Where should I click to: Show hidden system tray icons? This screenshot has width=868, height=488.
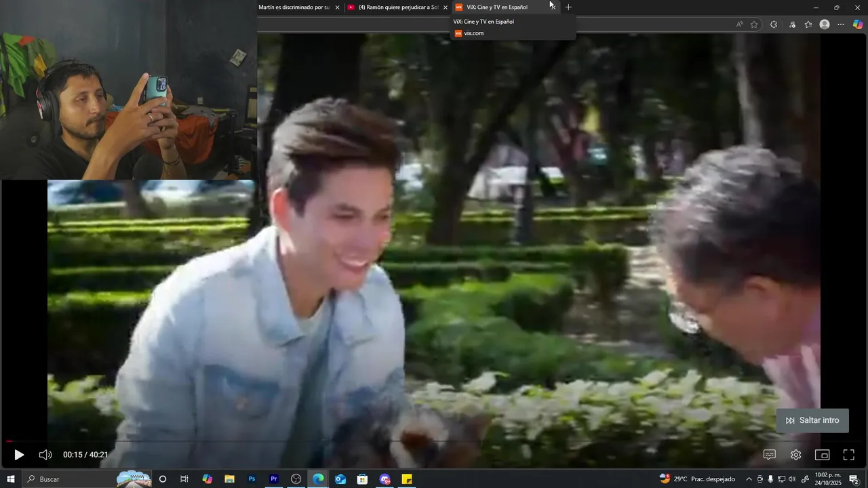click(x=749, y=479)
